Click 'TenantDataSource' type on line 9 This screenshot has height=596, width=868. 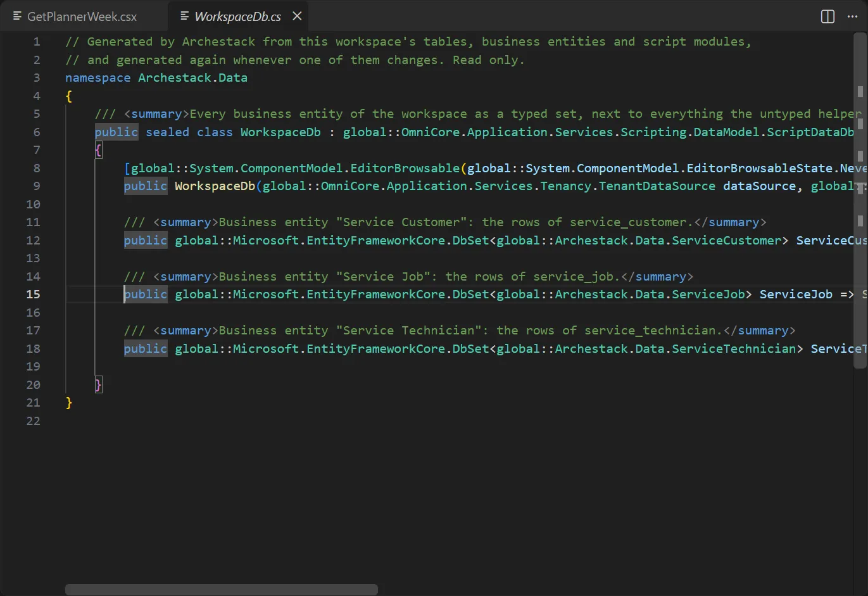point(657,186)
